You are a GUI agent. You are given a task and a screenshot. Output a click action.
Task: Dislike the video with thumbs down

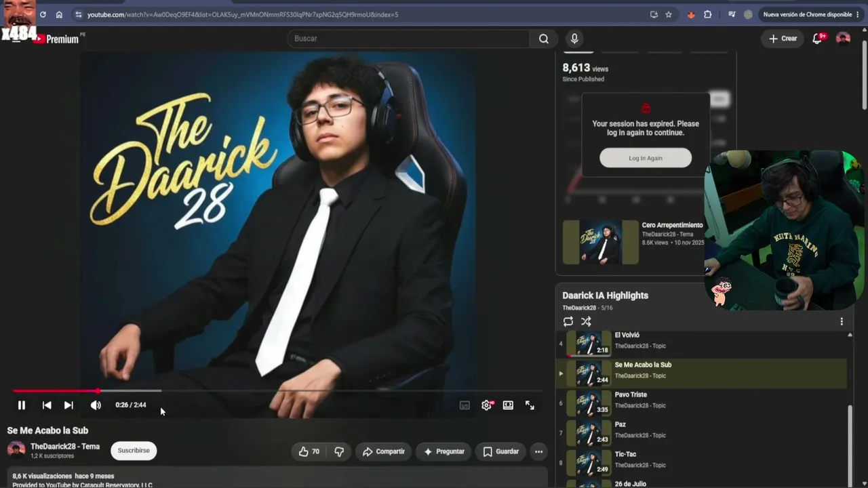[x=339, y=451]
